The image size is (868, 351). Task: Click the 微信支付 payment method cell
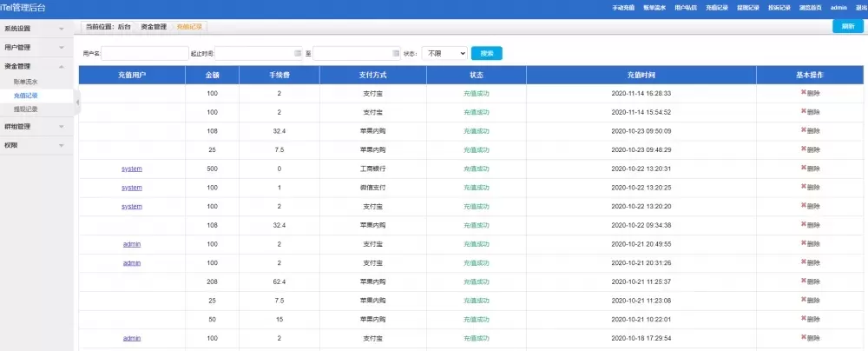pos(372,188)
